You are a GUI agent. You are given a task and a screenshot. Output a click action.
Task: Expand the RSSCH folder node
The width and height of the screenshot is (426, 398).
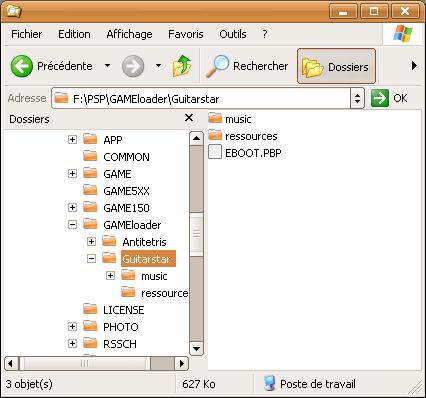click(x=72, y=343)
